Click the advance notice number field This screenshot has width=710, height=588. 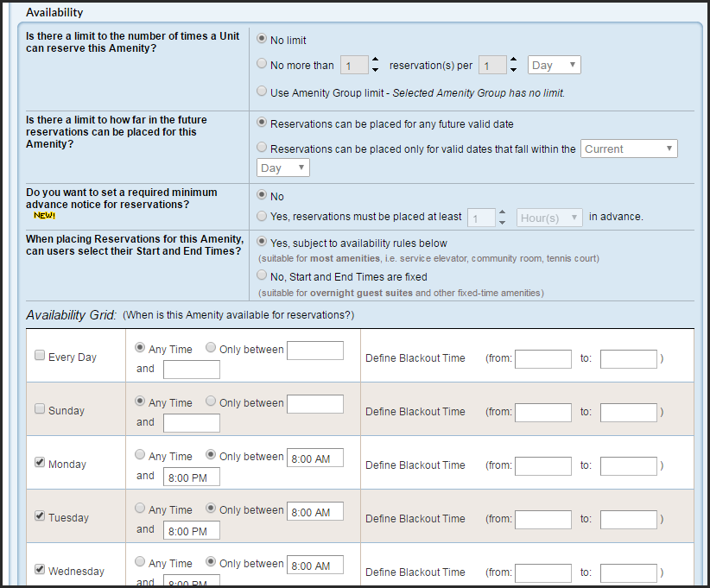point(481,218)
